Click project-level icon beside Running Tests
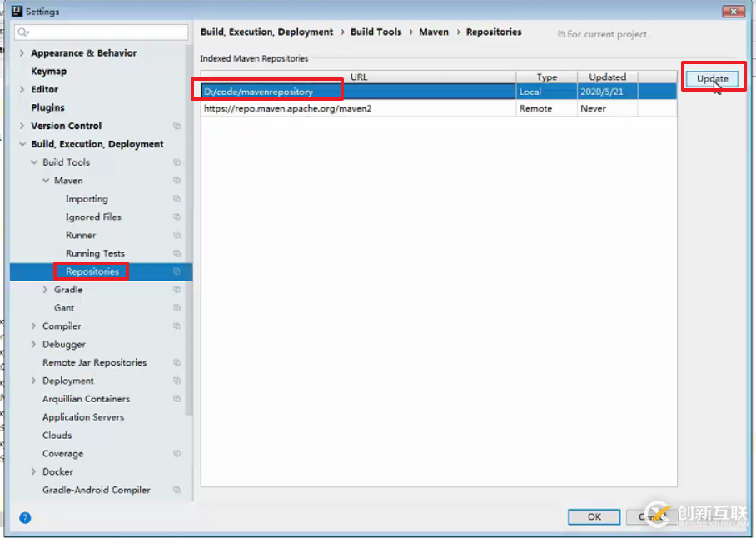The height and width of the screenshot is (538, 756). point(177,253)
